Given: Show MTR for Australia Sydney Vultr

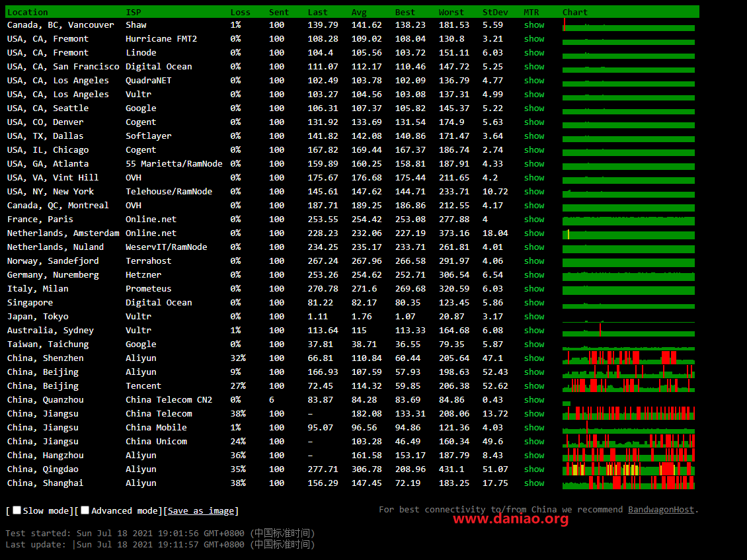Looking at the screenshot, I should tap(534, 330).
